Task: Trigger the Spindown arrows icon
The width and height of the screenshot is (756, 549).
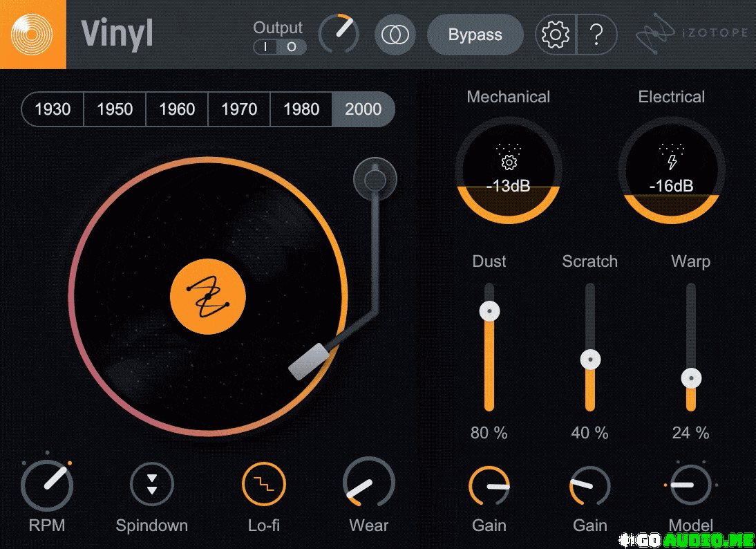Action: (x=152, y=484)
